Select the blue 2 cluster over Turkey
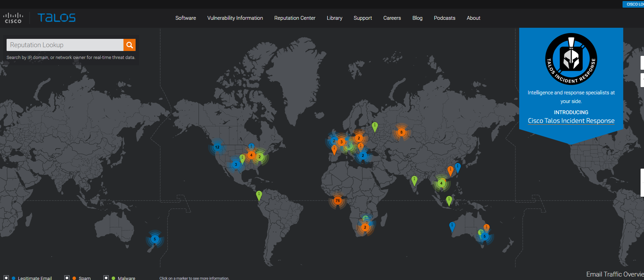 363,155
